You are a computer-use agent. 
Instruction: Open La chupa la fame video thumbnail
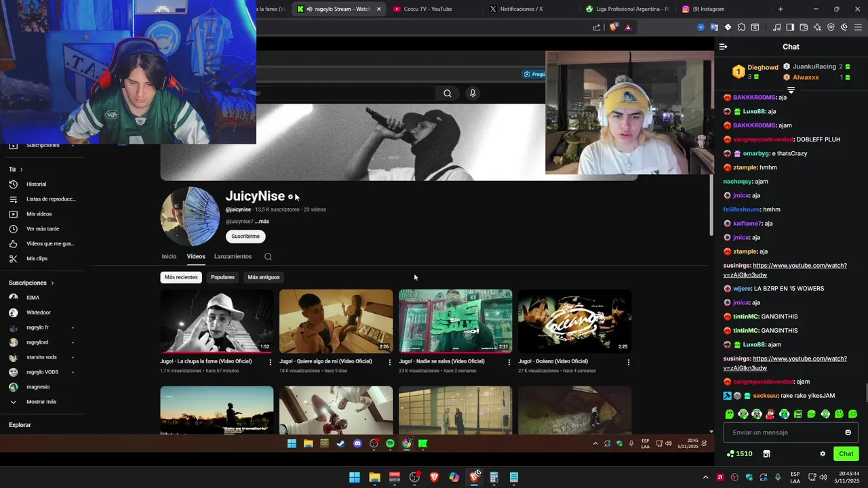click(x=217, y=321)
